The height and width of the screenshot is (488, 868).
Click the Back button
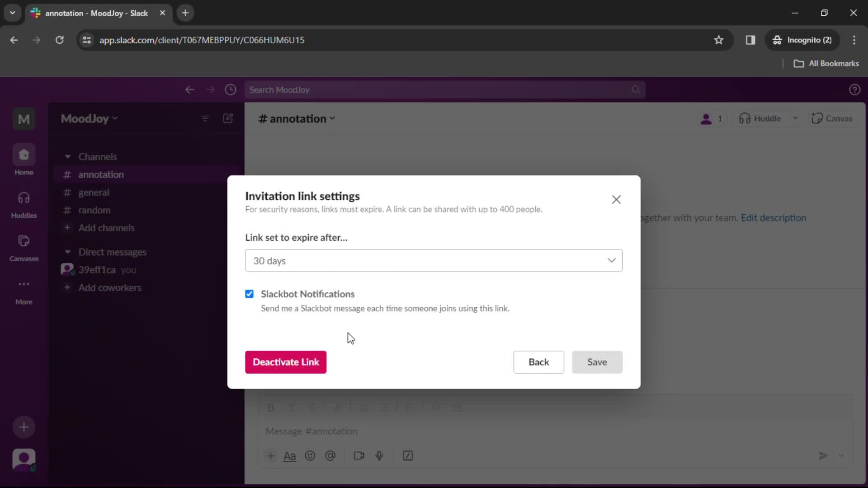point(539,362)
